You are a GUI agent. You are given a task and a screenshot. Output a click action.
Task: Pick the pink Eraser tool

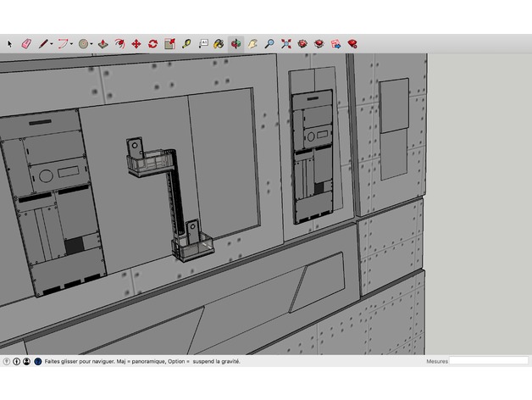tap(26, 44)
